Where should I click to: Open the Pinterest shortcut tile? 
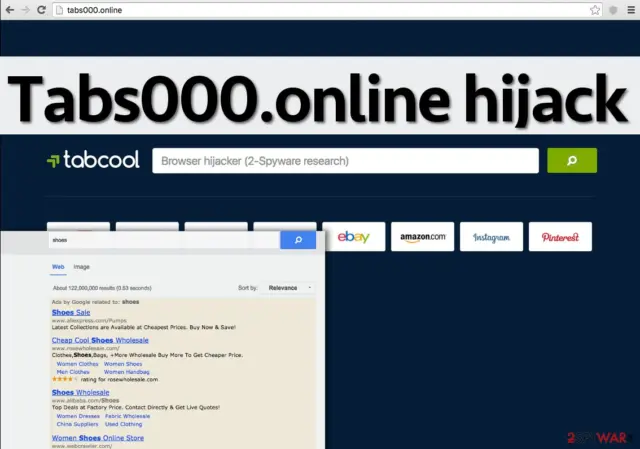[x=560, y=237]
